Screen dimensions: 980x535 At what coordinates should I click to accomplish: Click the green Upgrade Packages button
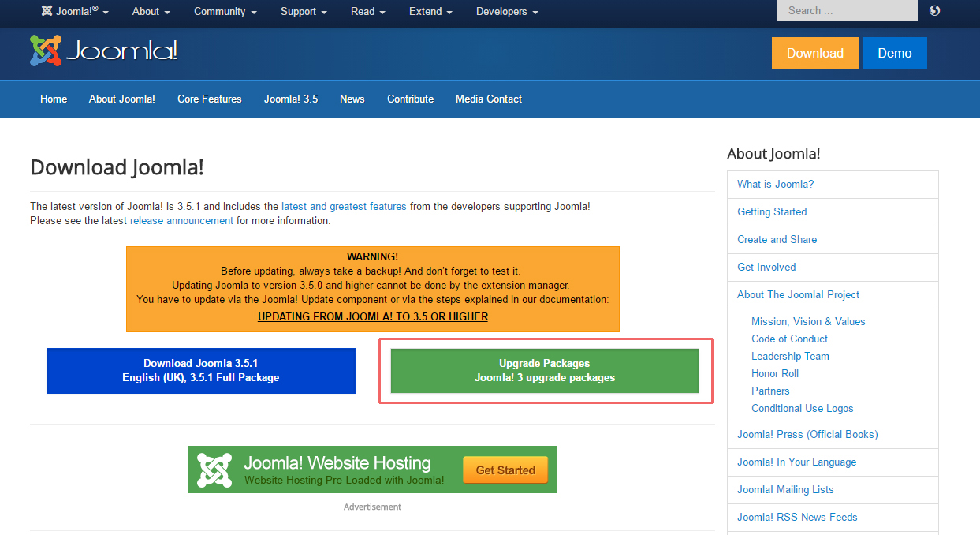point(545,371)
